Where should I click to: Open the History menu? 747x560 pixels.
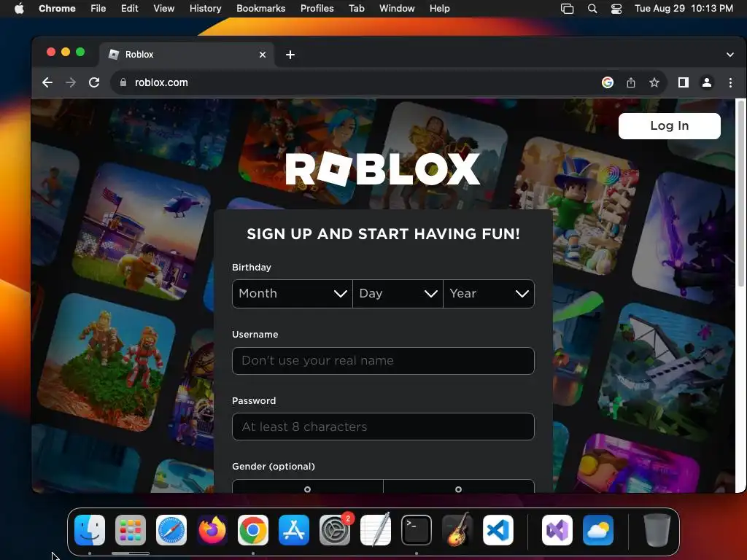click(x=205, y=9)
